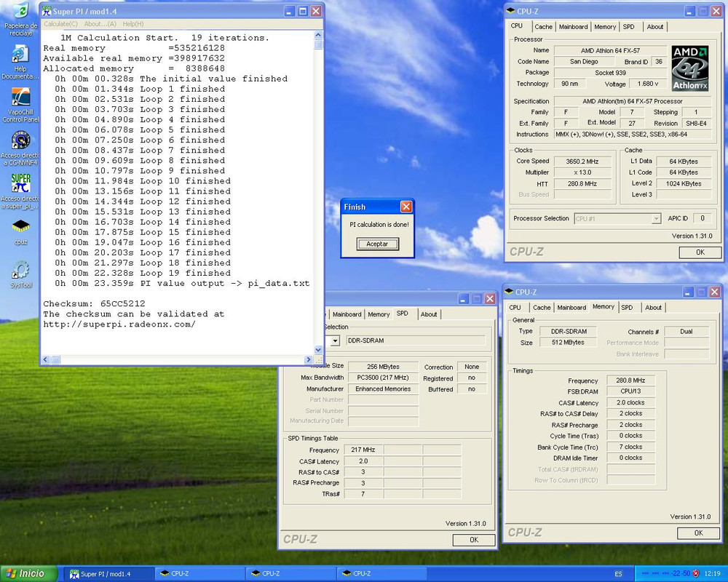Screen dimensions: 728x582
Task: Click Aceptar in the Finish dialog
Action: tap(377, 244)
